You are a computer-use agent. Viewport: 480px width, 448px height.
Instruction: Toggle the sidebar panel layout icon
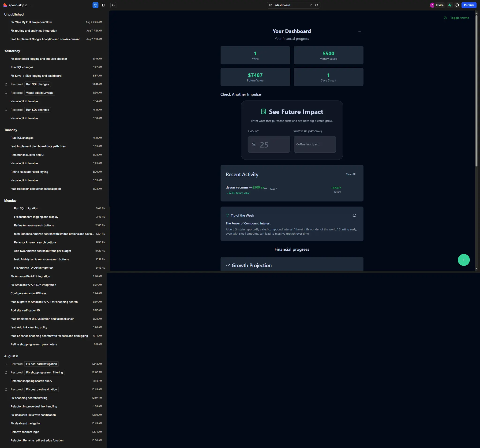(103, 5)
